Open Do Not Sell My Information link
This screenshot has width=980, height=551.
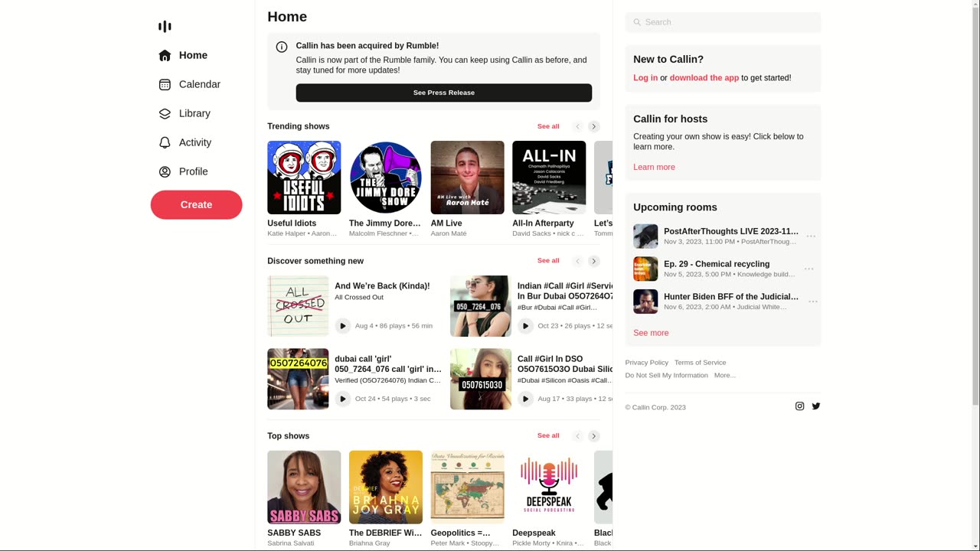pyautogui.click(x=667, y=375)
